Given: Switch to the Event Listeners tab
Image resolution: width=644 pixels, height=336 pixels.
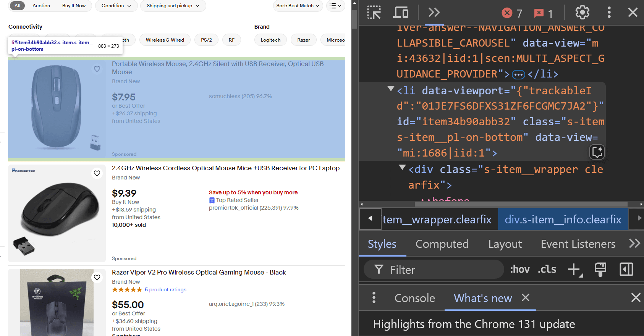Looking at the screenshot, I should (578, 244).
